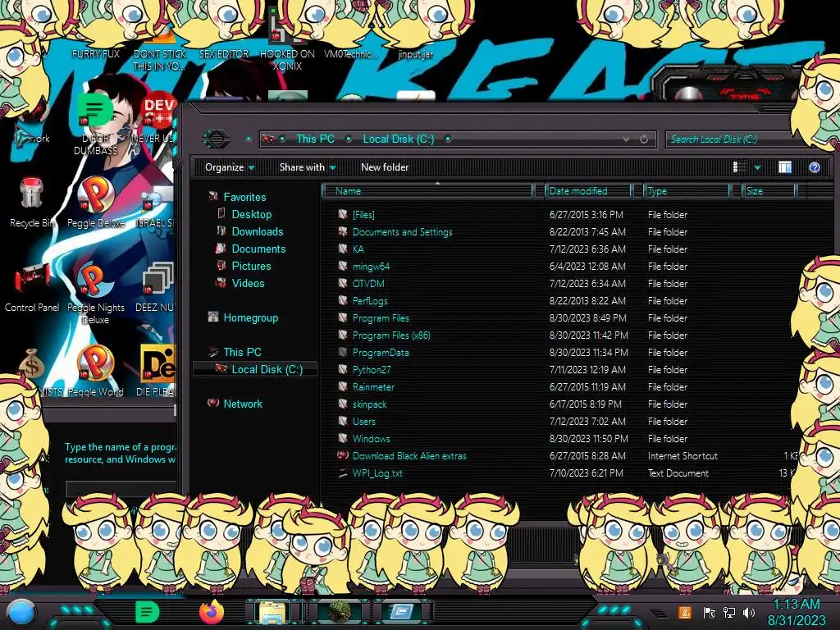
Task: Select Documents in the navigation pane
Action: 258,249
